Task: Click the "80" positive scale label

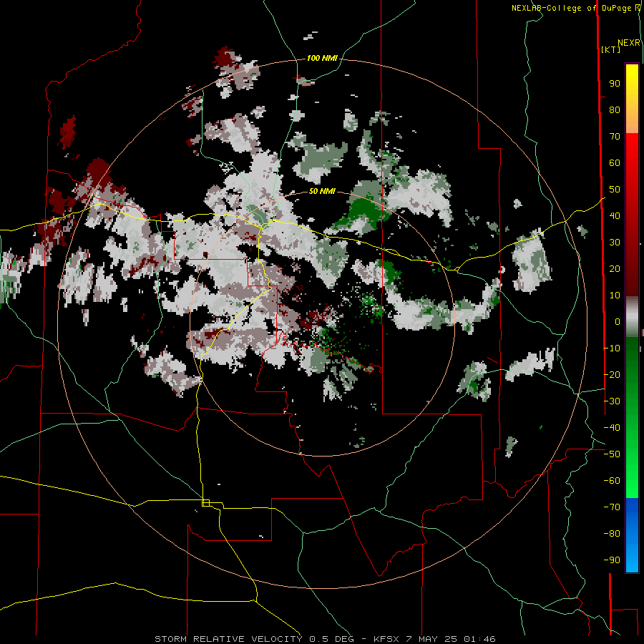Action: coord(615,110)
